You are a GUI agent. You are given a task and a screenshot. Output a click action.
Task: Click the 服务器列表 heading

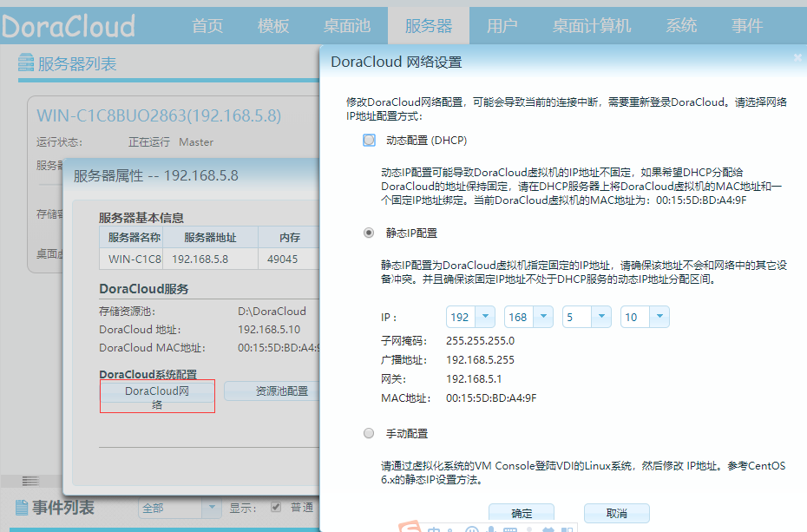pyautogui.click(x=77, y=63)
